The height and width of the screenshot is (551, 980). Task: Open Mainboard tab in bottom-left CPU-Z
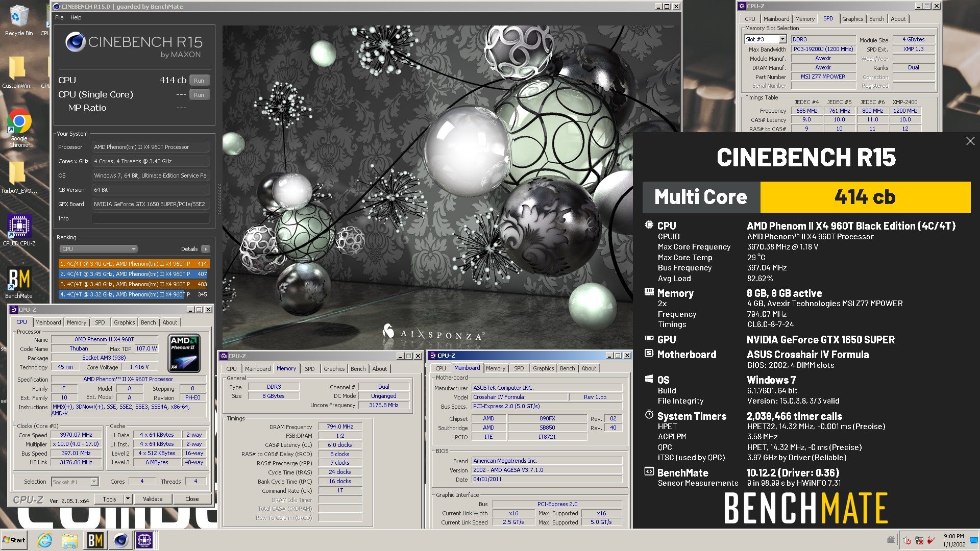pyautogui.click(x=48, y=322)
